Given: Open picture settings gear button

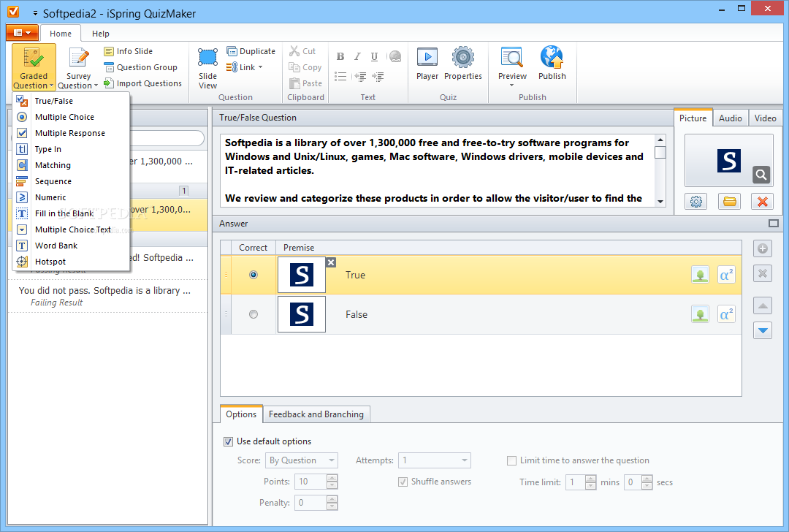Looking at the screenshot, I should pos(696,202).
